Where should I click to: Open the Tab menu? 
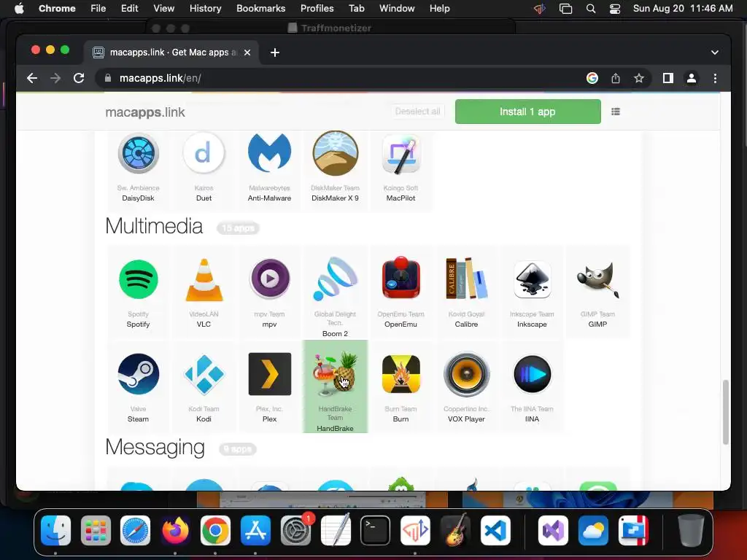(356, 9)
